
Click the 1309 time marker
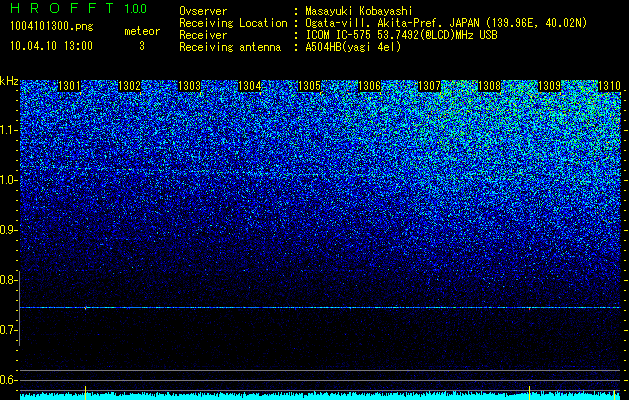click(549, 86)
